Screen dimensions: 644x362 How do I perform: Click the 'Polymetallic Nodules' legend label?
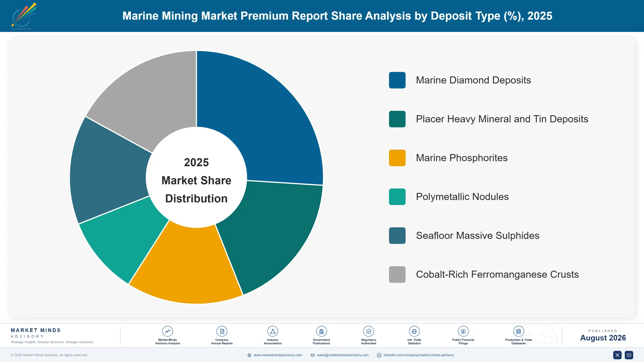(462, 197)
